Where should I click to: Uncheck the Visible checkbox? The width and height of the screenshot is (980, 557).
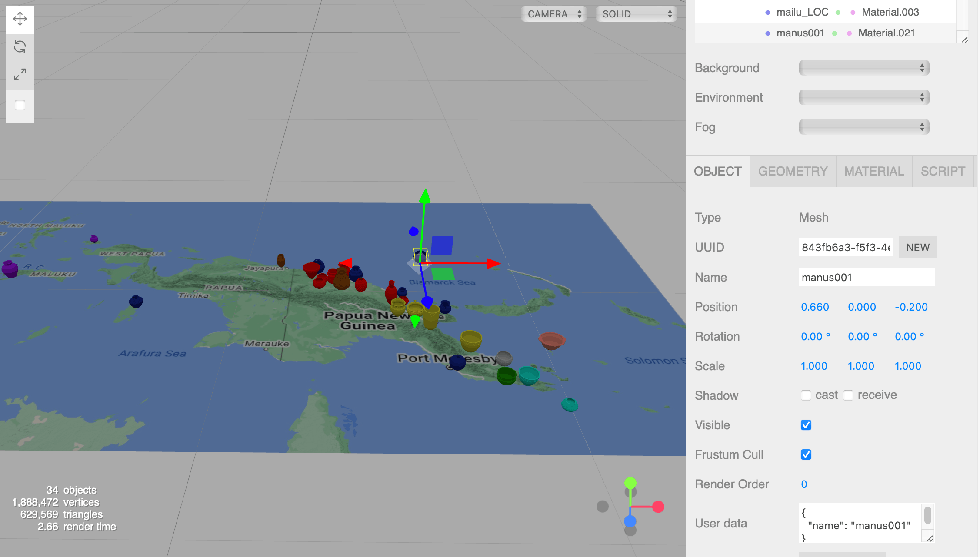806,425
